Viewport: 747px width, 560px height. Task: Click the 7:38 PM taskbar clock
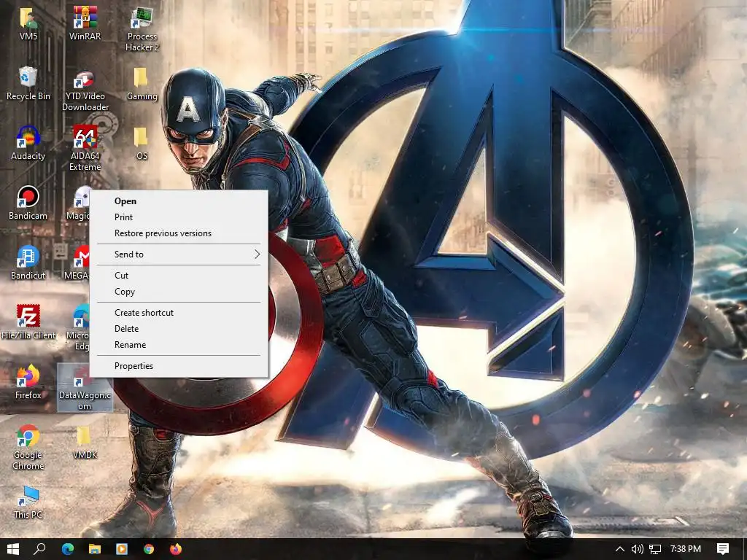pos(686,549)
